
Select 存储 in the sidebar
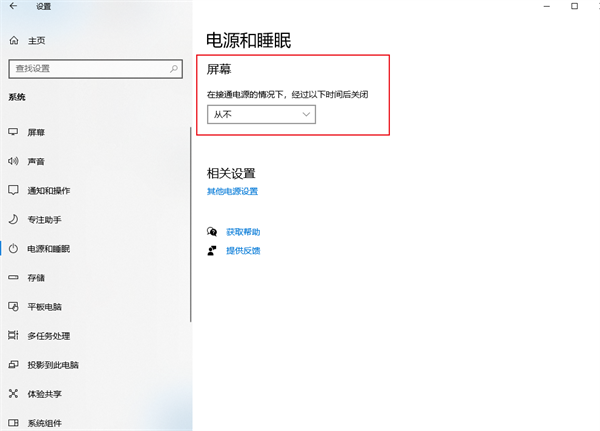click(x=36, y=278)
